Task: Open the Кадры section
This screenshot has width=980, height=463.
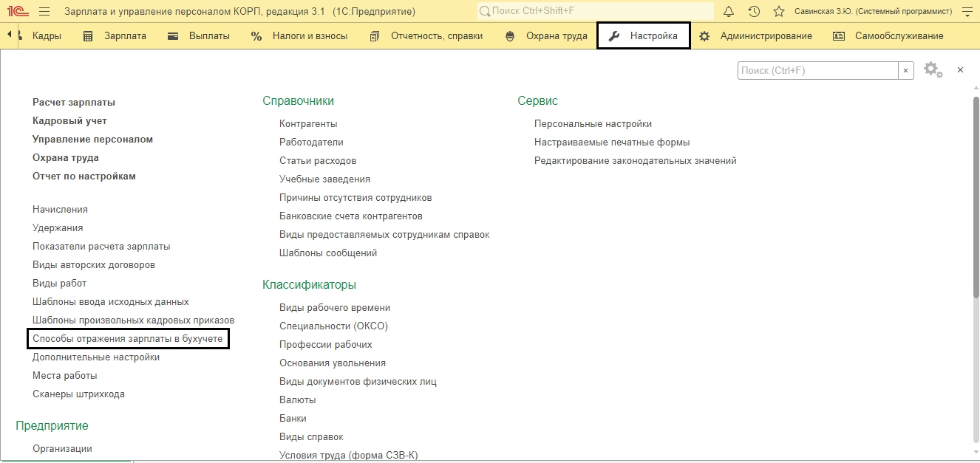Action: pos(47,36)
